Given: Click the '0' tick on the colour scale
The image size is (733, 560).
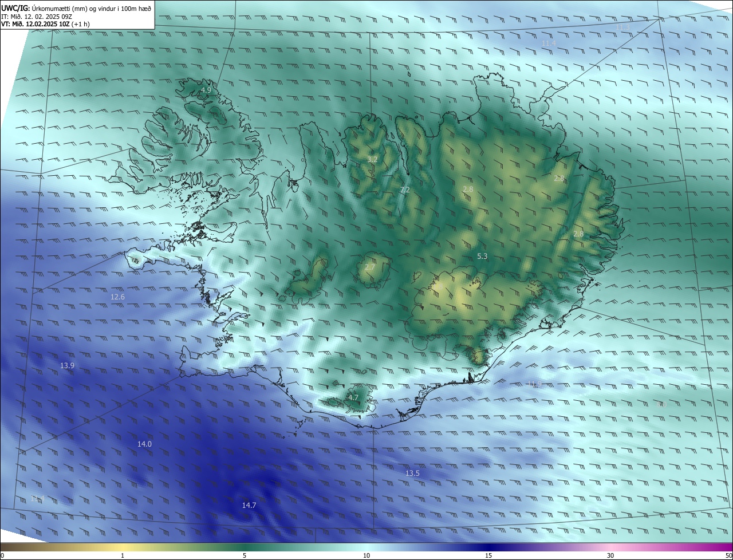Looking at the screenshot, I should (x=2, y=555).
